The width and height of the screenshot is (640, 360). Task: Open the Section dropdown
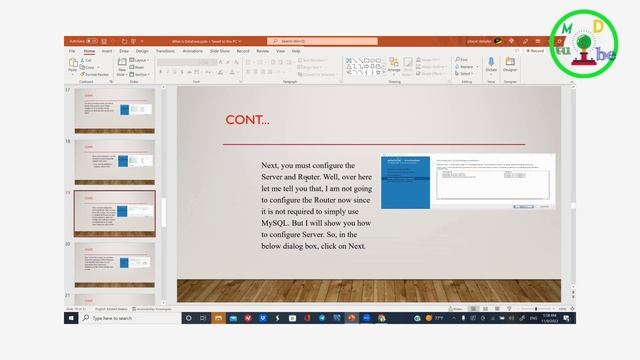[x=140, y=75]
